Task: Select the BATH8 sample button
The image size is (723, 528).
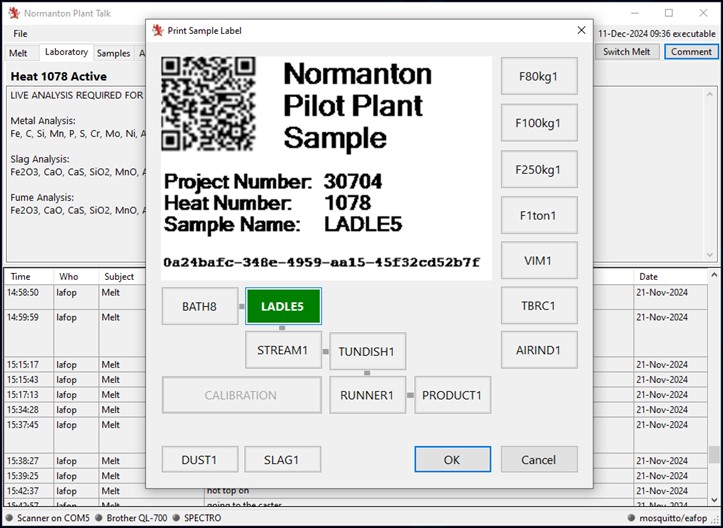Action: click(x=200, y=306)
